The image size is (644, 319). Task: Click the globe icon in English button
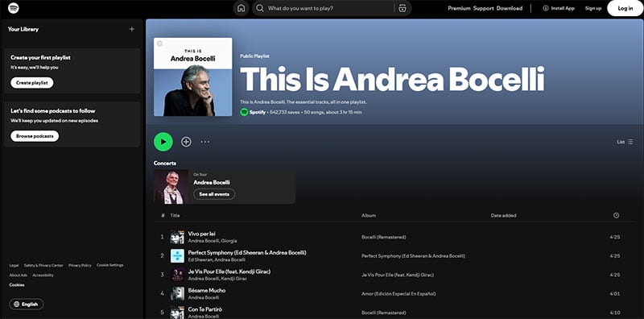(x=16, y=304)
